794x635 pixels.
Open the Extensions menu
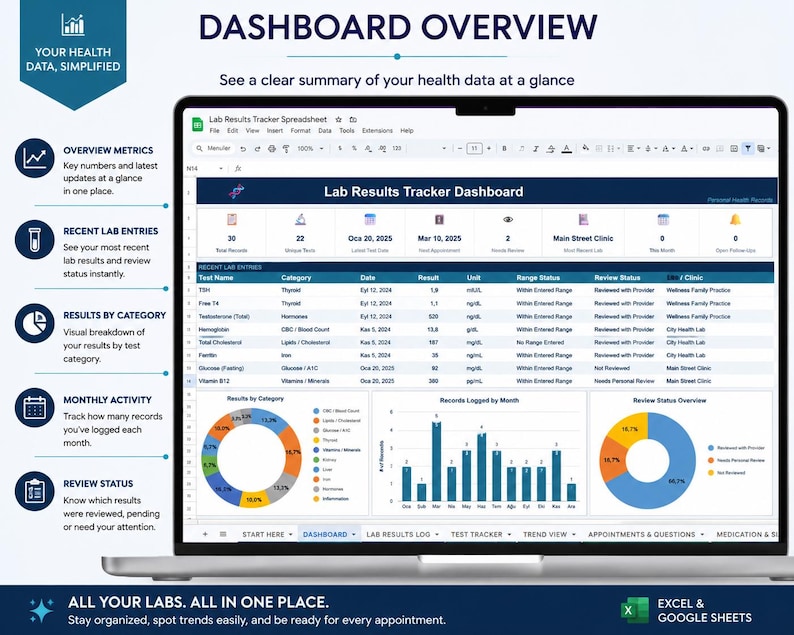(377, 131)
